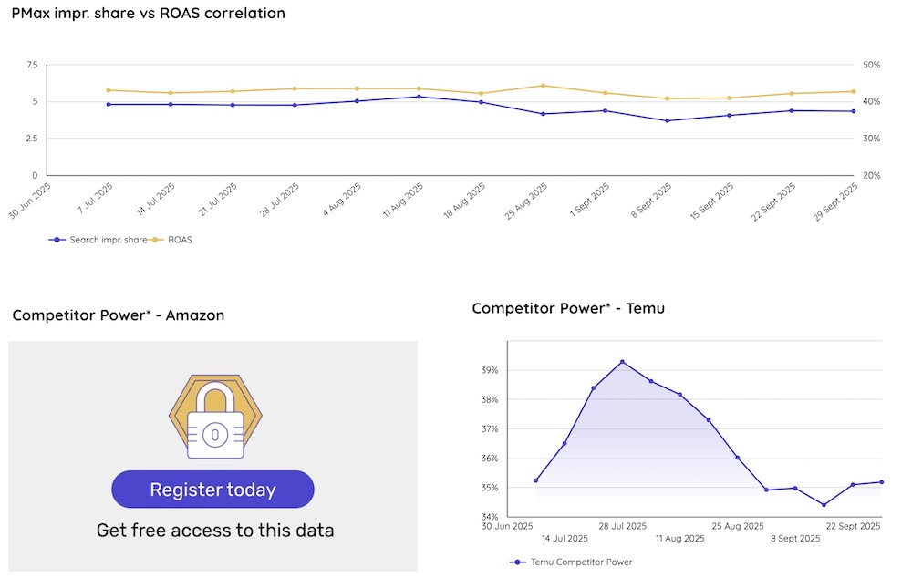Click the last Temu chart data point
This screenshot has height=588, width=912.
pyautogui.click(x=881, y=482)
